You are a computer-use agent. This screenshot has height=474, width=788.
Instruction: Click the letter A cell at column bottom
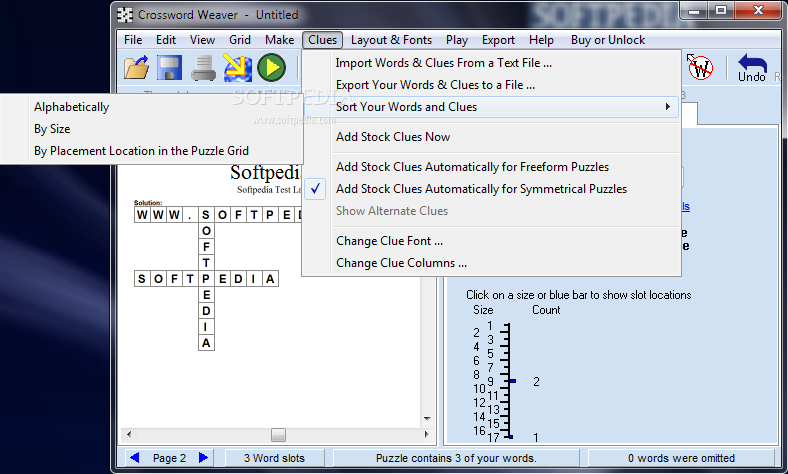(206, 343)
